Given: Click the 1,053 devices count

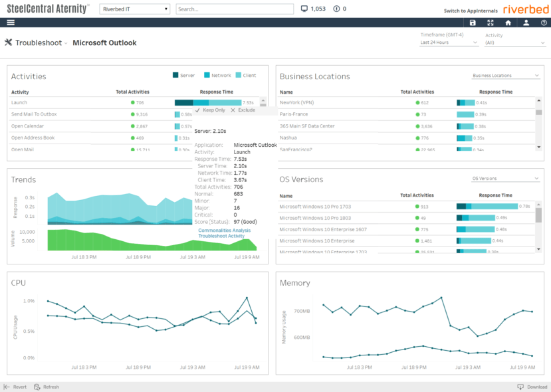Looking at the screenshot, I should [x=318, y=9].
